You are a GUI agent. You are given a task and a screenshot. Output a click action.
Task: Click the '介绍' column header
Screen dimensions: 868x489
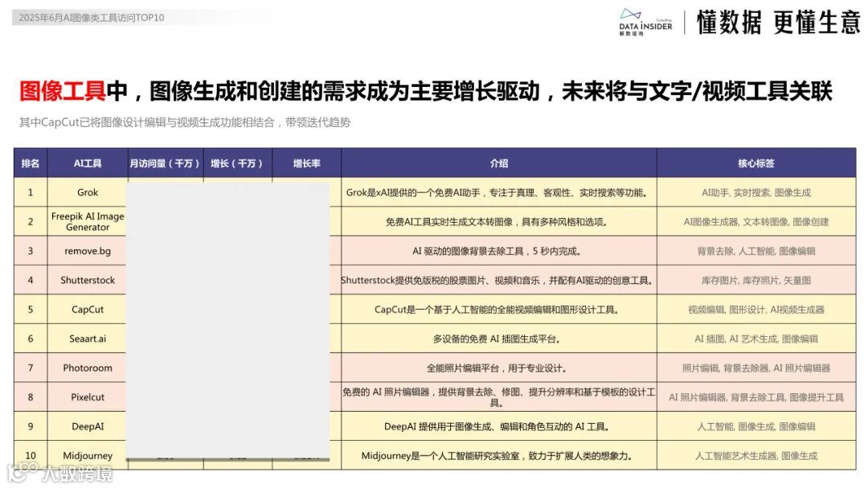(499, 163)
